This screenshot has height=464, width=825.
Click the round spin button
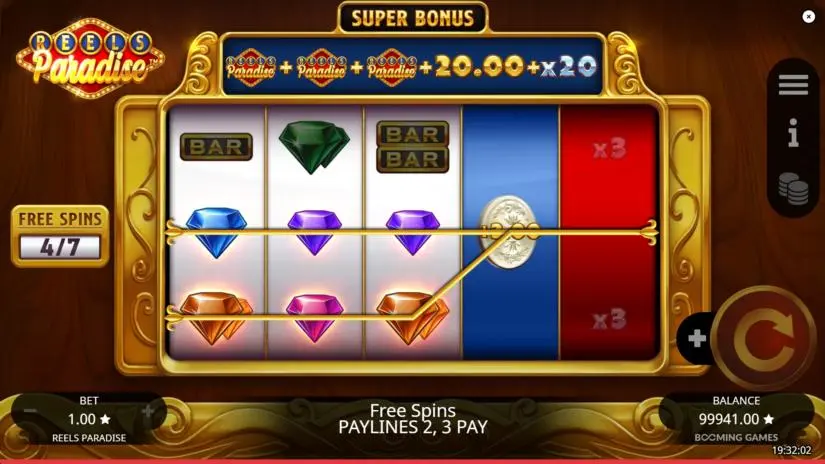[764, 338]
